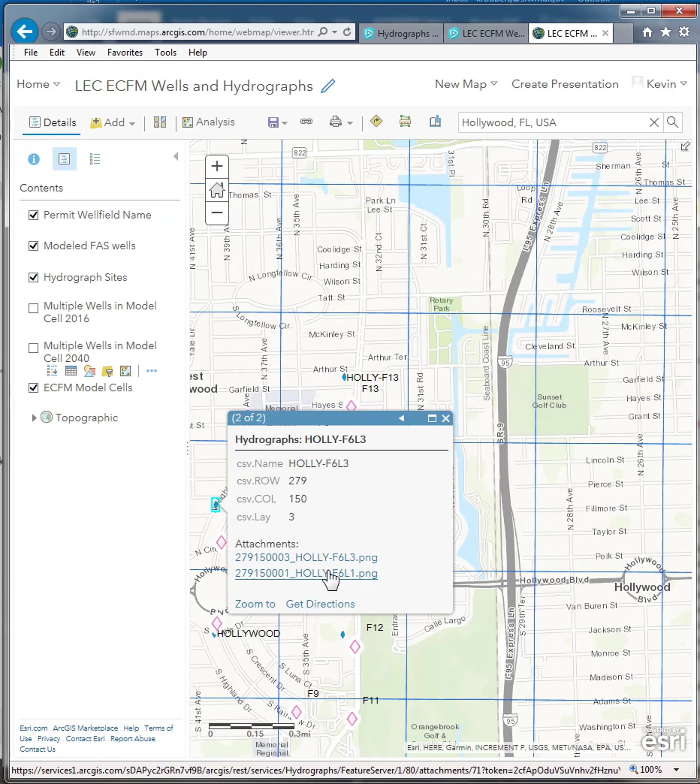Viewport: 700px width, 784px height.
Task: Open the Bookmarks icon
Action: coord(435,122)
